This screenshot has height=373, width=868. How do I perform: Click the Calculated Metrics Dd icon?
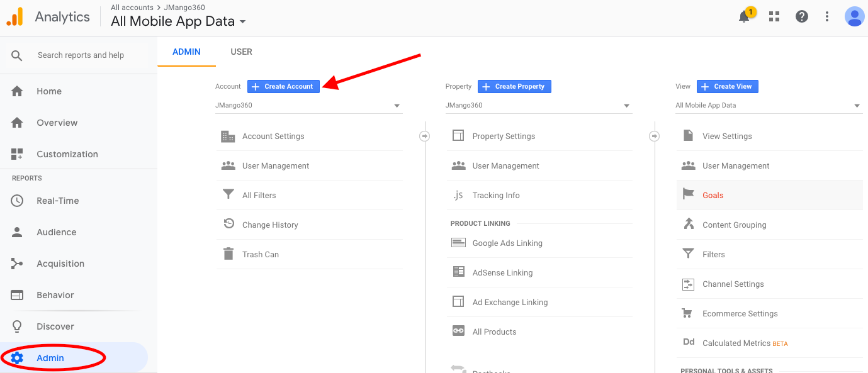tap(689, 342)
